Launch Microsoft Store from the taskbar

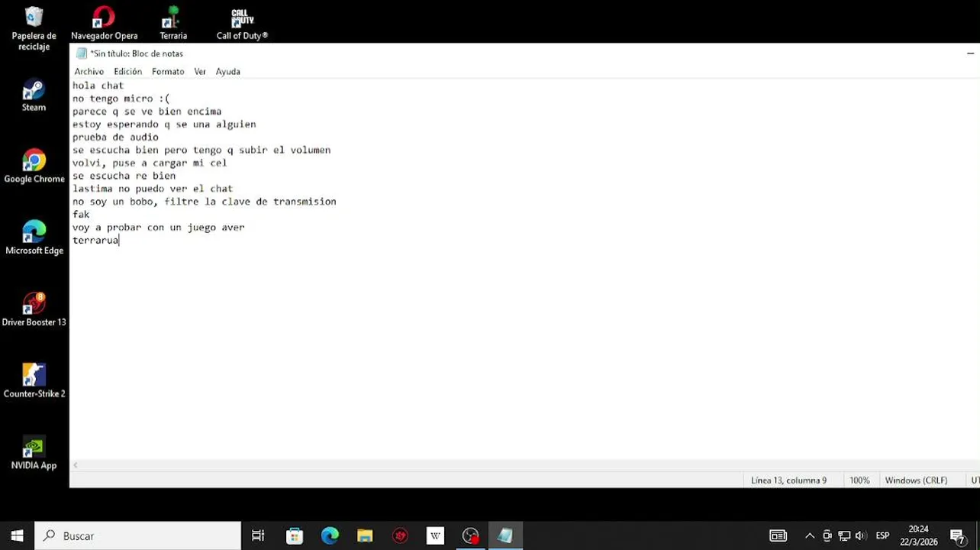[294, 535]
